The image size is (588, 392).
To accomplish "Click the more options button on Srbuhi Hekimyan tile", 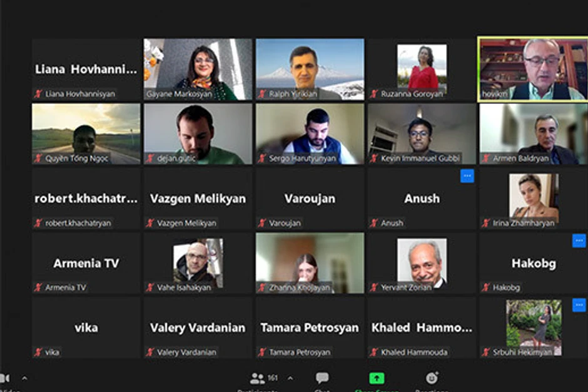I will [x=579, y=305].
